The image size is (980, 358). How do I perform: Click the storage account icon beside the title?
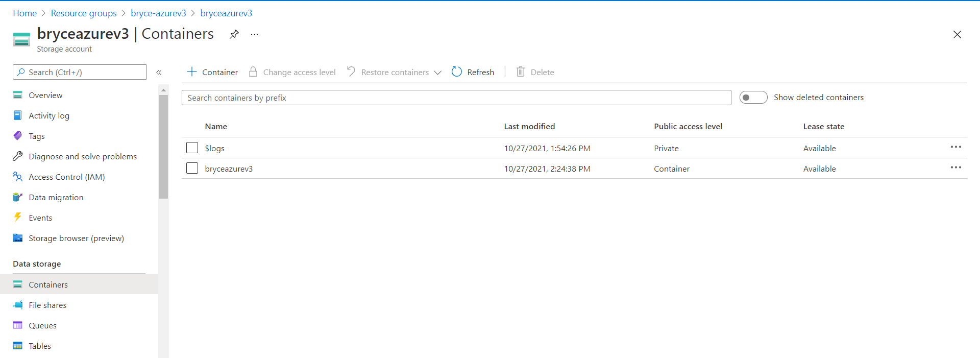click(x=21, y=39)
